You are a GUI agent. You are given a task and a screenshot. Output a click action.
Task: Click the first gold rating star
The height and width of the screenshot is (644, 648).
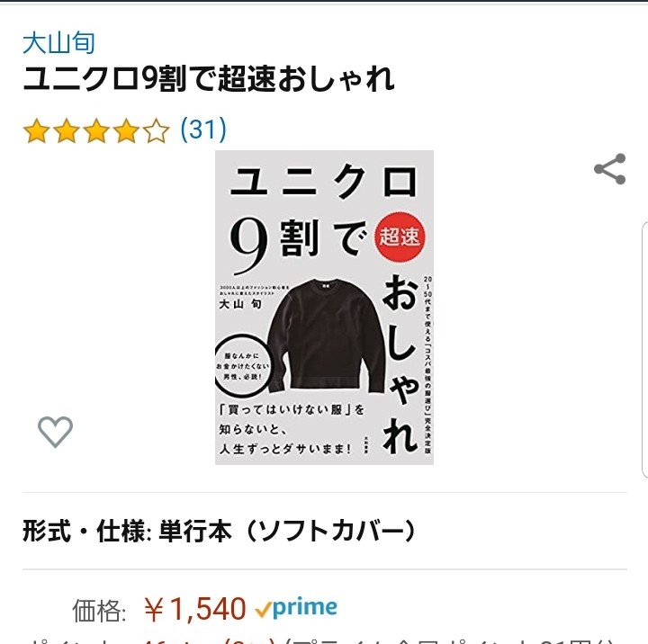(x=37, y=131)
